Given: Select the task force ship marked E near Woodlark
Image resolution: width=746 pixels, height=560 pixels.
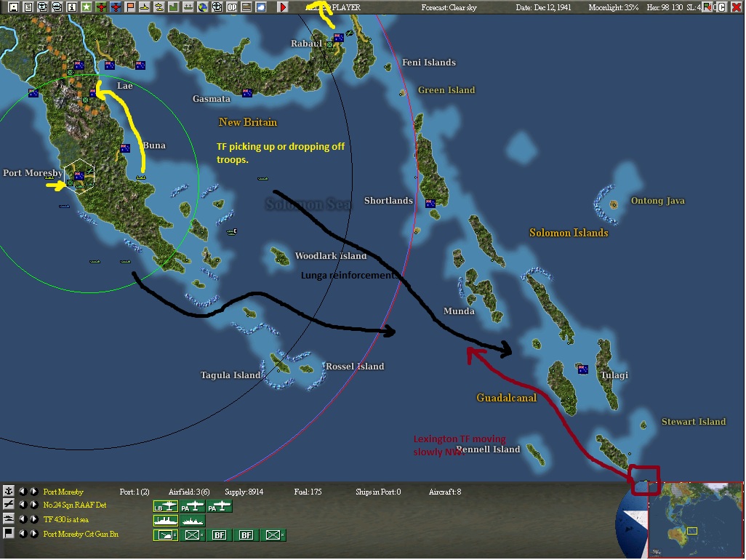Looking at the screenshot, I should (232, 232).
